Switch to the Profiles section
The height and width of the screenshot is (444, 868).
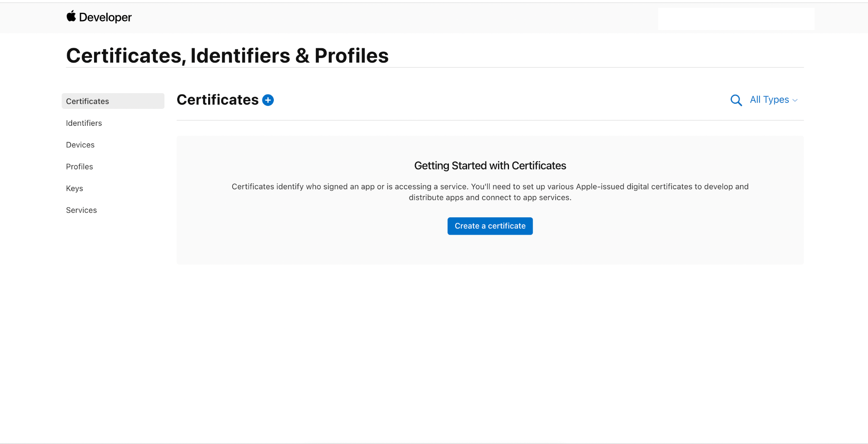point(79,166)
